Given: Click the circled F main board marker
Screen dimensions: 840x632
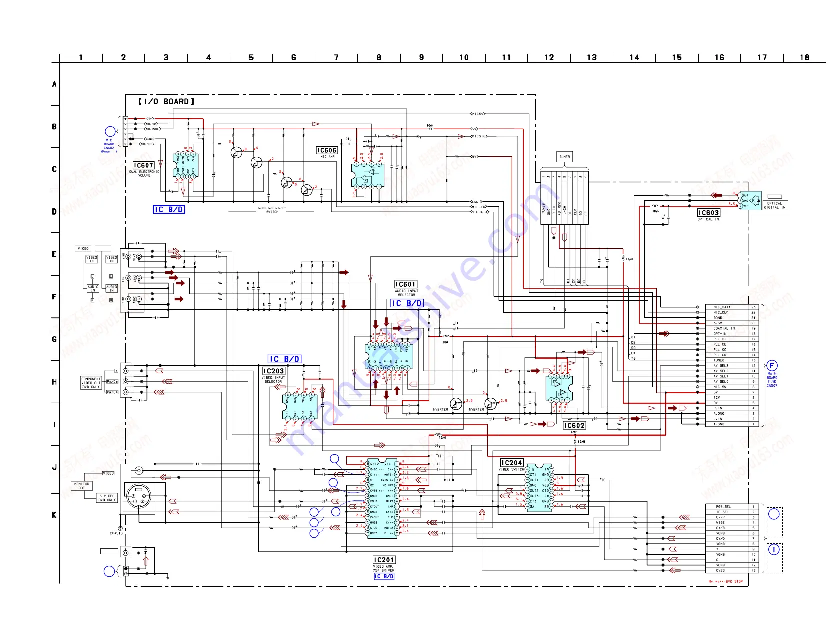Looking at the screenshot, I should (772, 366).
